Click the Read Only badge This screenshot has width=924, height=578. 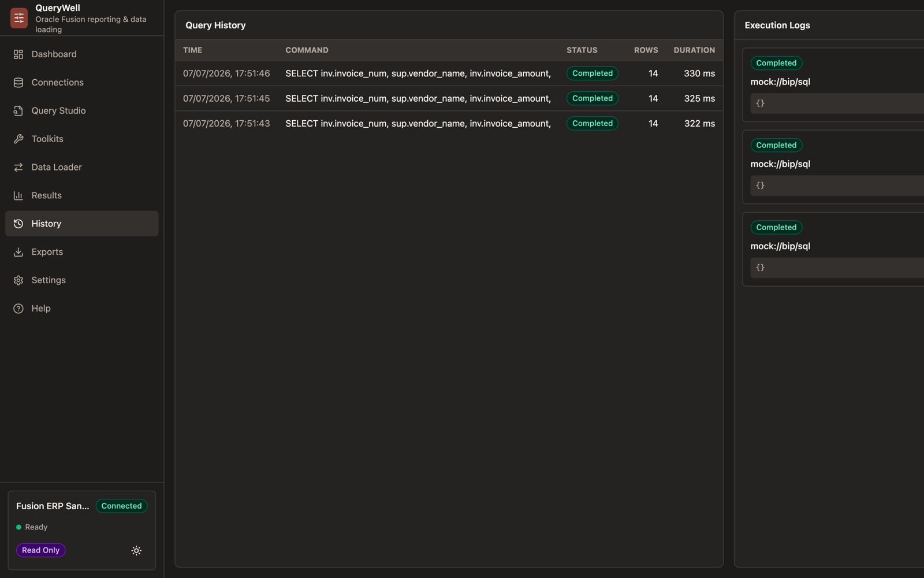coord(40,551)
